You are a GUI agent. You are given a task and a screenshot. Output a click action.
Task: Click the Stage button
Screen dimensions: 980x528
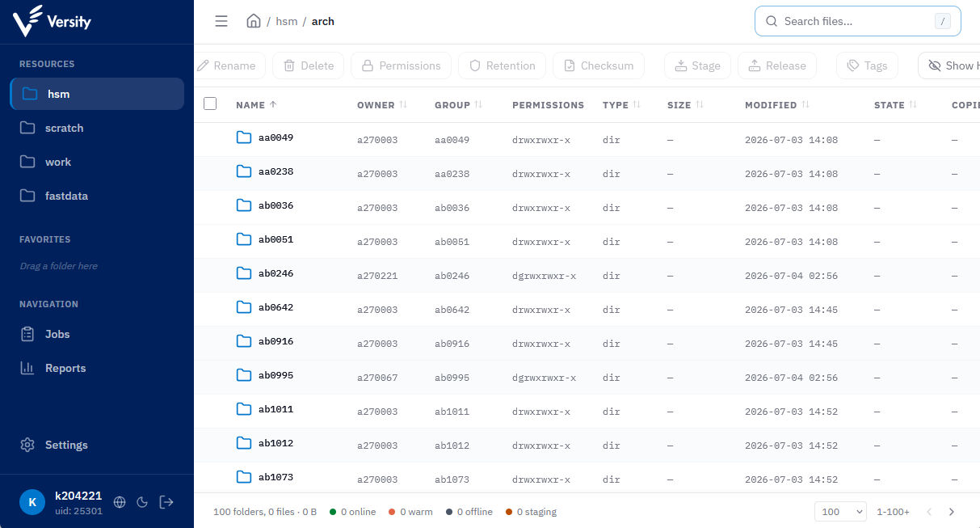[697, 65]
